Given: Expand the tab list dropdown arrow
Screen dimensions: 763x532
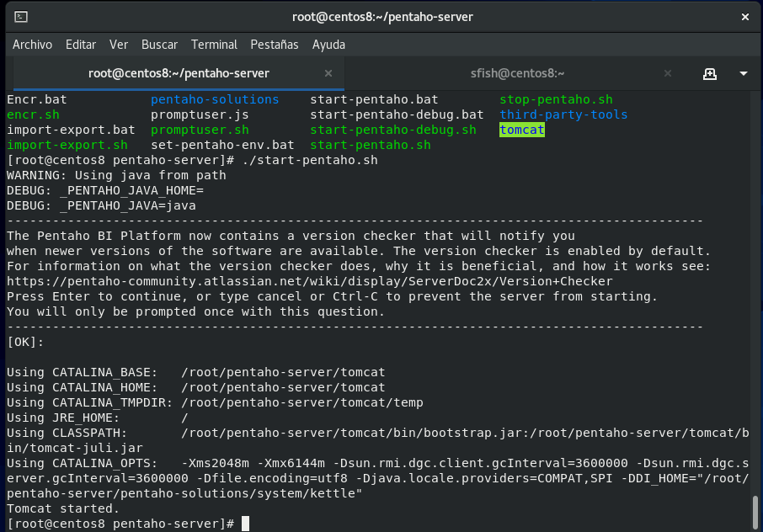Looking at the screenshot, I should (743, 73).
